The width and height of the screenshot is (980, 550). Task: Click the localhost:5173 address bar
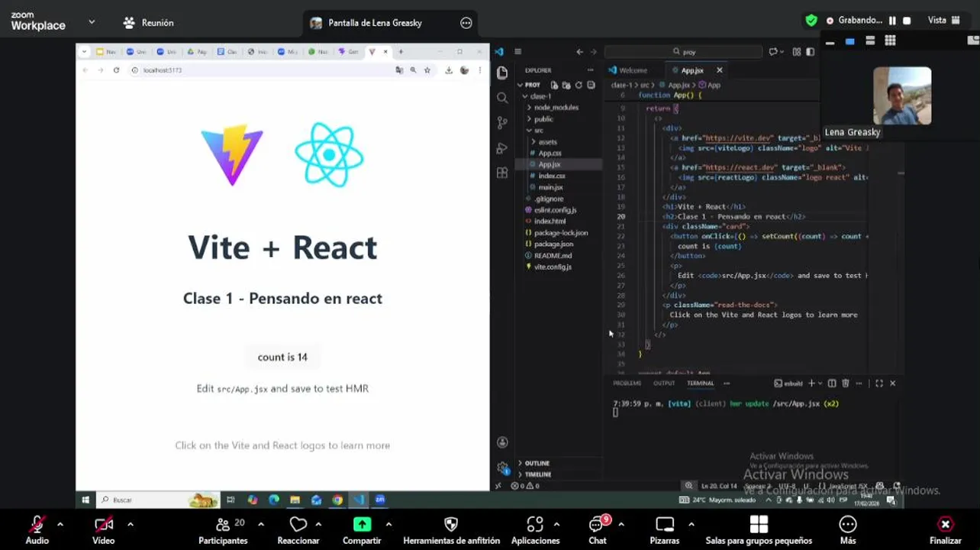click(x=260, y=70)
